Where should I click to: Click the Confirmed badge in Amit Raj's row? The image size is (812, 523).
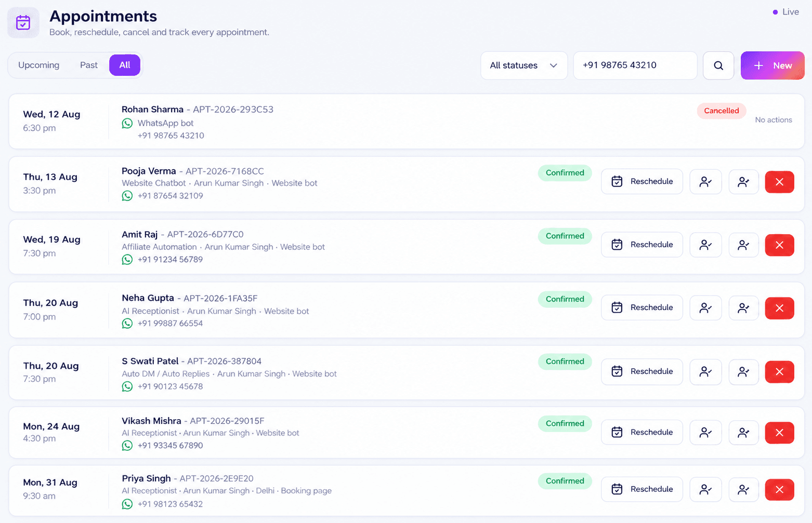(x=565, y=236)
